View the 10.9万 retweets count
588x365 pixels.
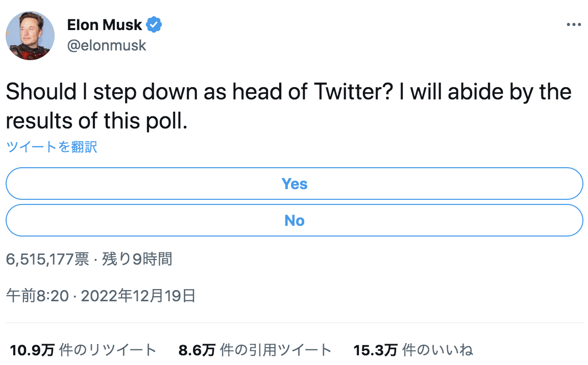point(32,350)
